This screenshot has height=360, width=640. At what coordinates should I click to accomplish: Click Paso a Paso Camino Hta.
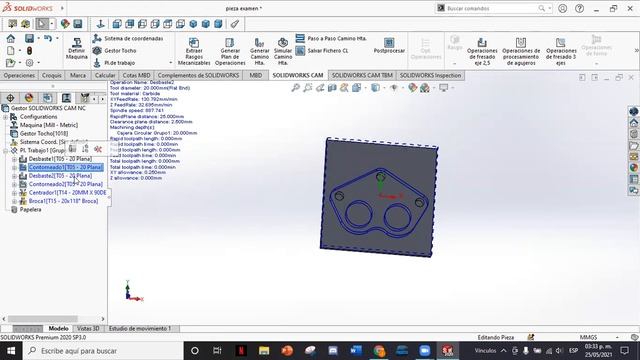[x=331, y=38]
